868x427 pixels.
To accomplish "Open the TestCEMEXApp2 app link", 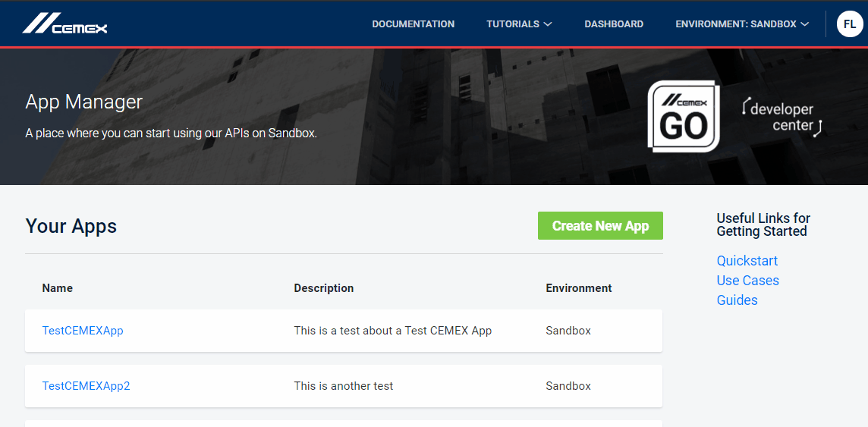I will click(86, 386).
